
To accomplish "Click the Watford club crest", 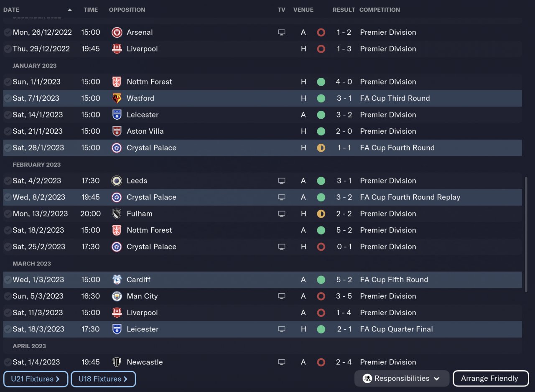I will [x=117, y=98].
